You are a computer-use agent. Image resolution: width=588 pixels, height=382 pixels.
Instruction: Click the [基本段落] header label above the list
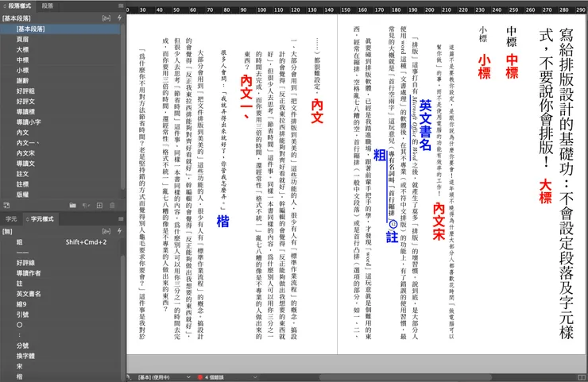(x=17, y=18)
